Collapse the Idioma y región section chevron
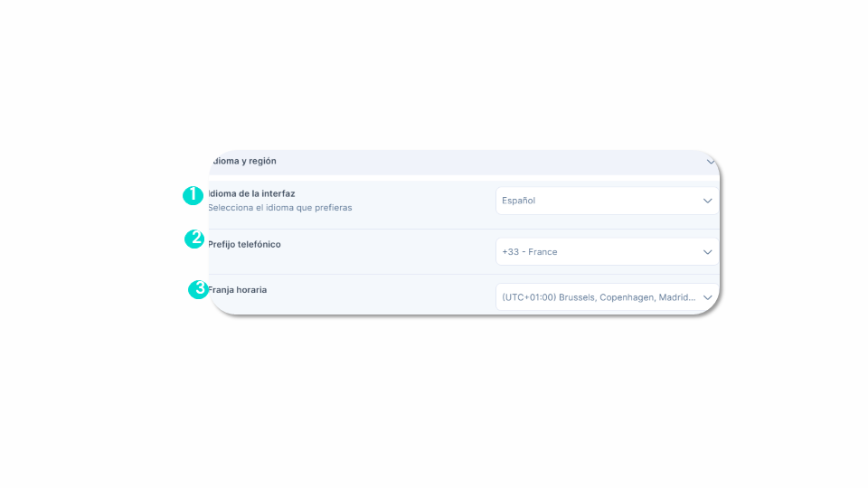 [x=711, y=162]
